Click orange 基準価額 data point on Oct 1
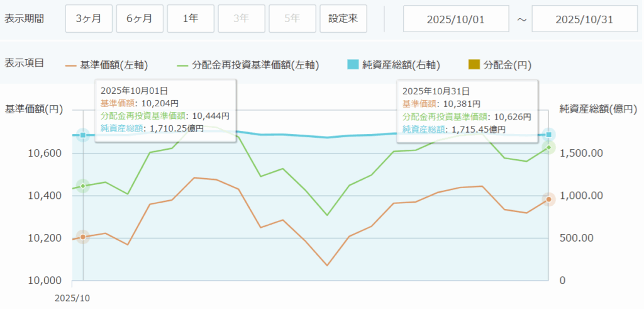This screenshot has width=644, height=309. click(x=82, y=237)
